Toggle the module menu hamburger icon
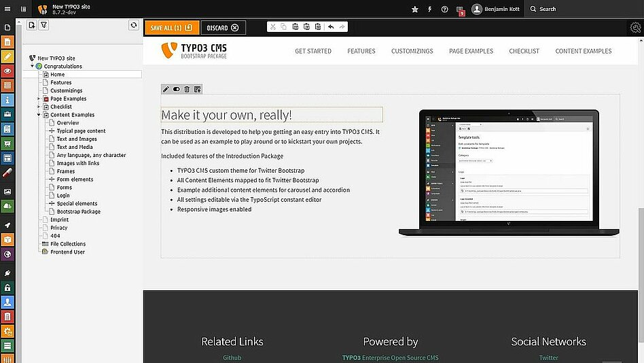Screen dimensions: 644x363 7,9
